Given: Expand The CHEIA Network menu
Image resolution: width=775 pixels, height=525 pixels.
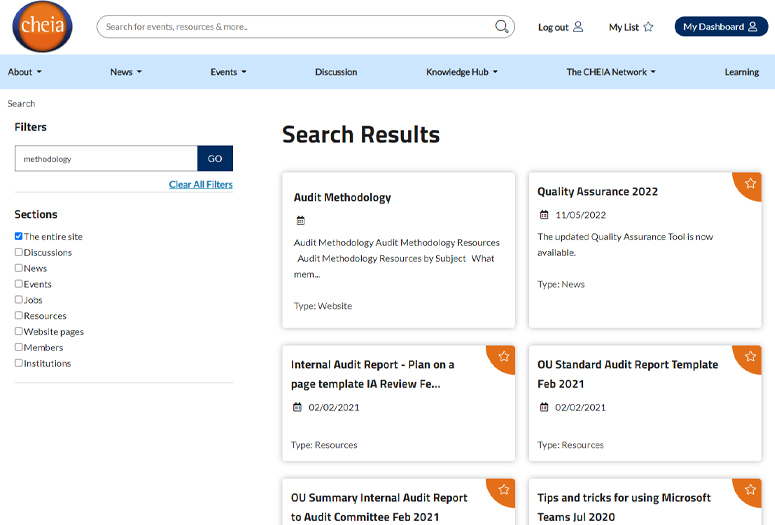Looking at the screenshot, I should click(611, 72).
